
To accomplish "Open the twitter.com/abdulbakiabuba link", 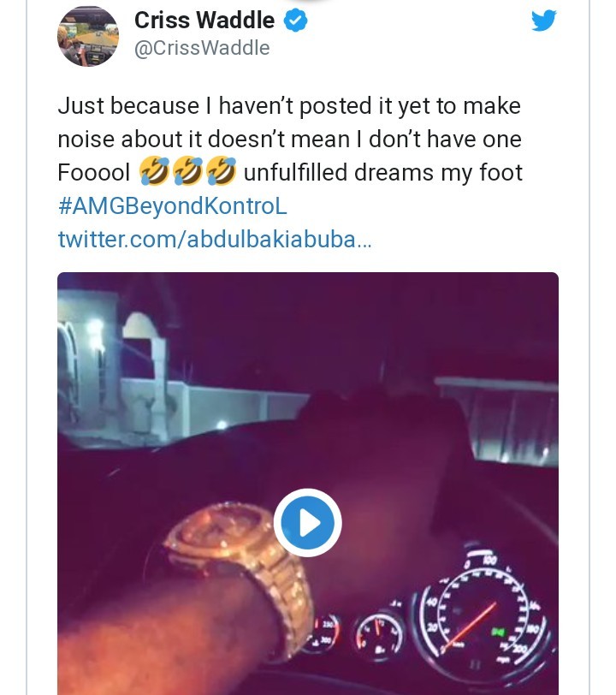I will click(x=214, y=239).
